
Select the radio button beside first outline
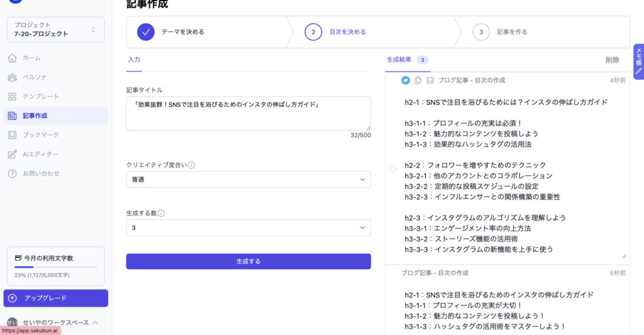[x=392, y=168]
